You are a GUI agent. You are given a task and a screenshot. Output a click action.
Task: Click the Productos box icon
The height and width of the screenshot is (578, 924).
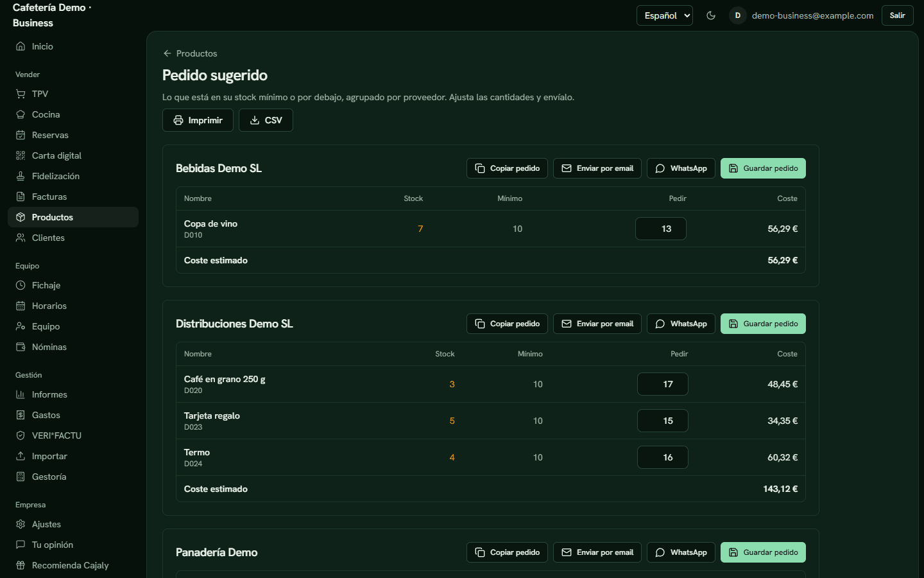coord(21,217)
